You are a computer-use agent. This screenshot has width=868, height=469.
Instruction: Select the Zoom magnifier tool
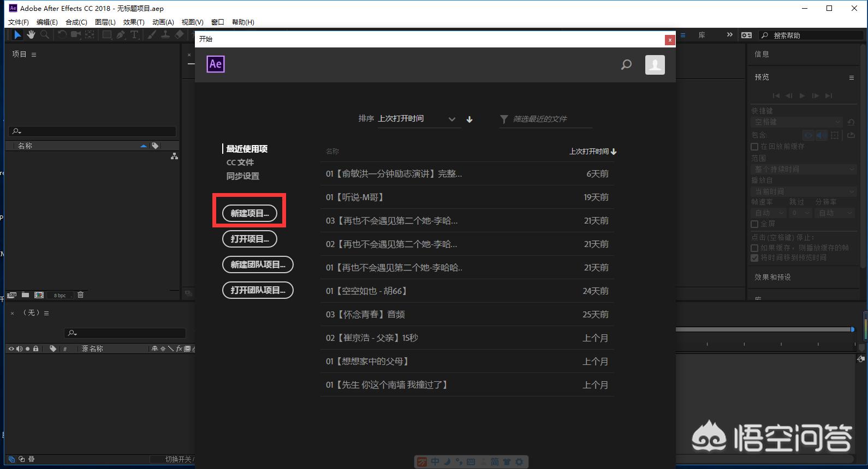(45, 35)
